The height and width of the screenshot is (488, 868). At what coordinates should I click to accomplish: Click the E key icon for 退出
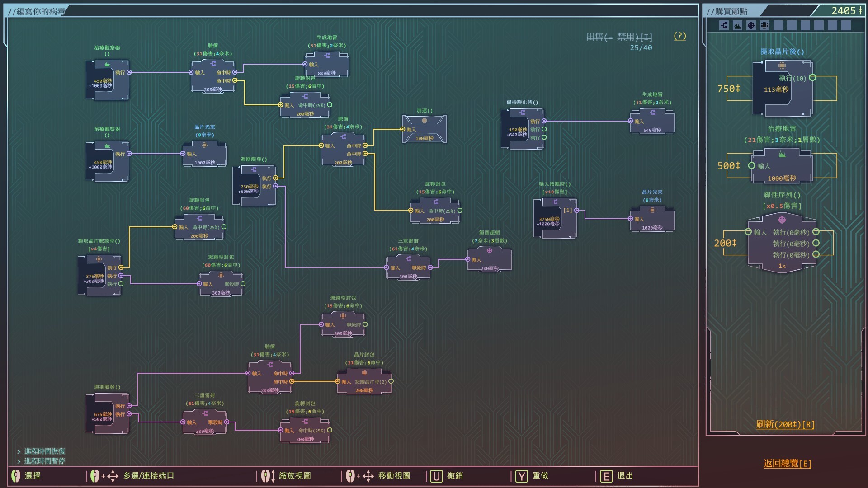click(x=606, y=476)
